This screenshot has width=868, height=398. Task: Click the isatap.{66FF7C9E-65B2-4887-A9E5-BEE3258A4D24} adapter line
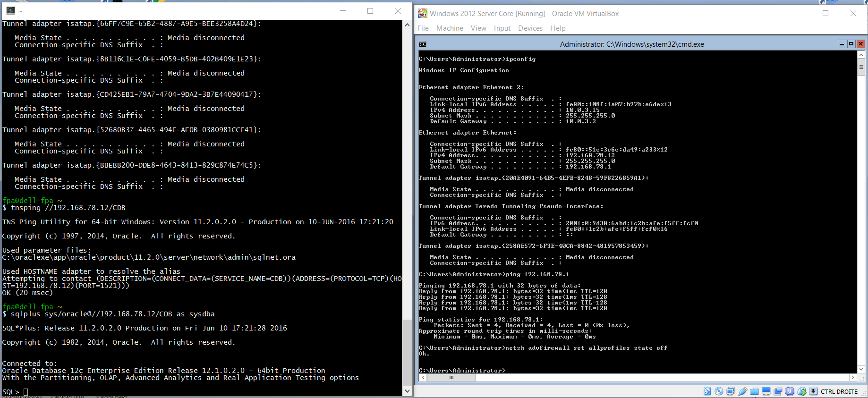132,24
